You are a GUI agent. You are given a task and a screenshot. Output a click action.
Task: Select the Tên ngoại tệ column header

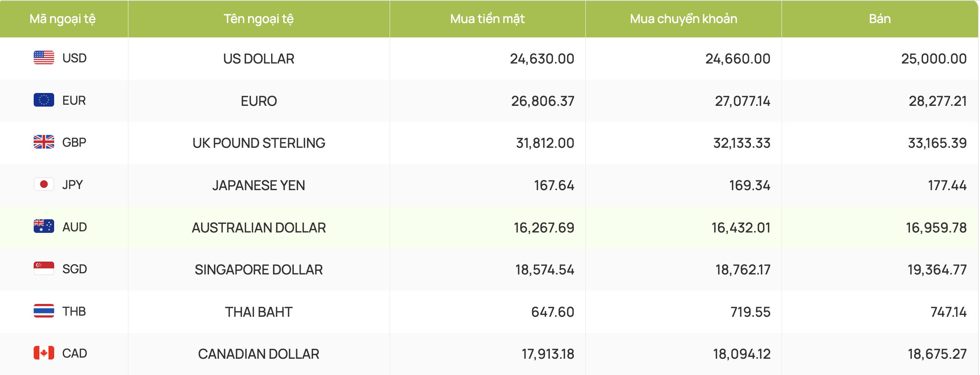click(259, 19)
